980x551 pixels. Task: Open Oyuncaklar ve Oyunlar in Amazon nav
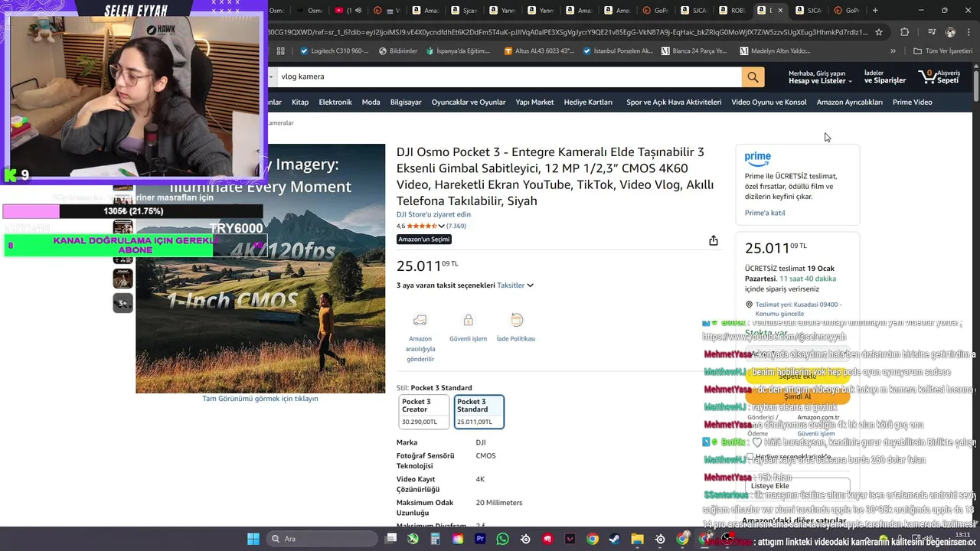469,103
